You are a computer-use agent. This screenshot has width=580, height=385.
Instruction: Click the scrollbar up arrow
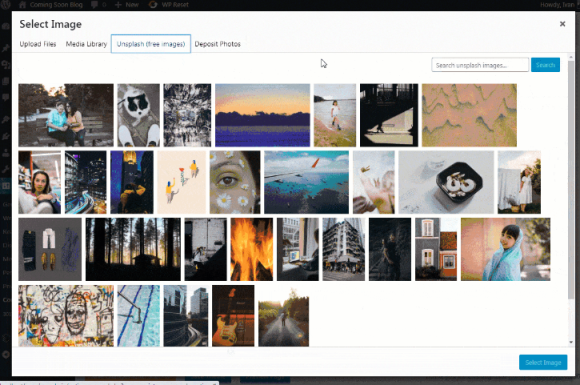pos(571,58)
